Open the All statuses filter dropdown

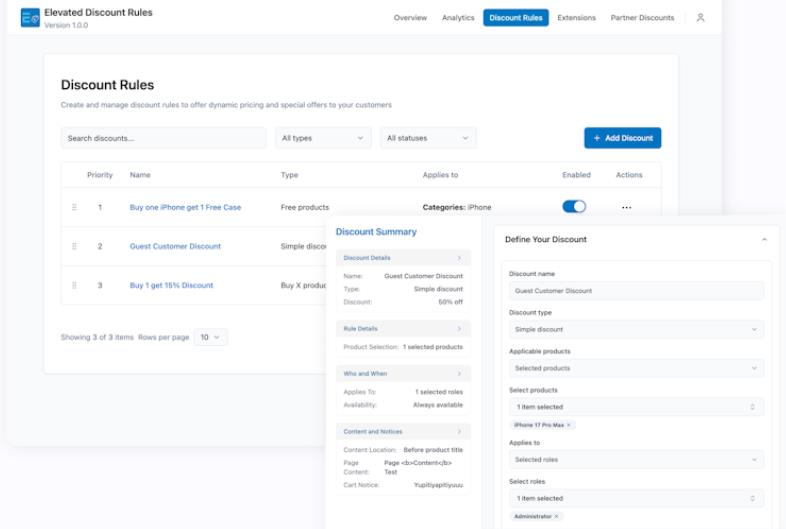pos(427,138)
